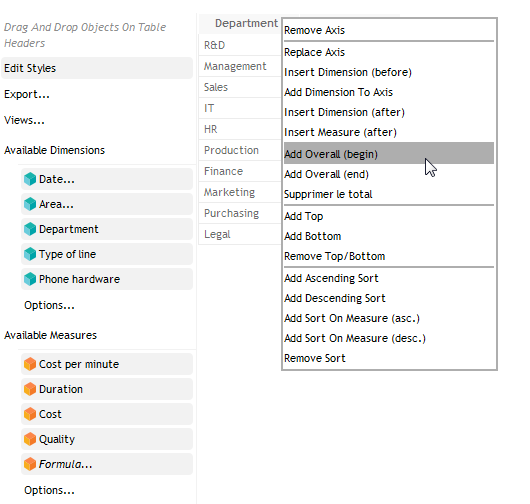Click the Edit Styles button
The height and width of the screenshot is (504, 530).
[x=97, y=68]
